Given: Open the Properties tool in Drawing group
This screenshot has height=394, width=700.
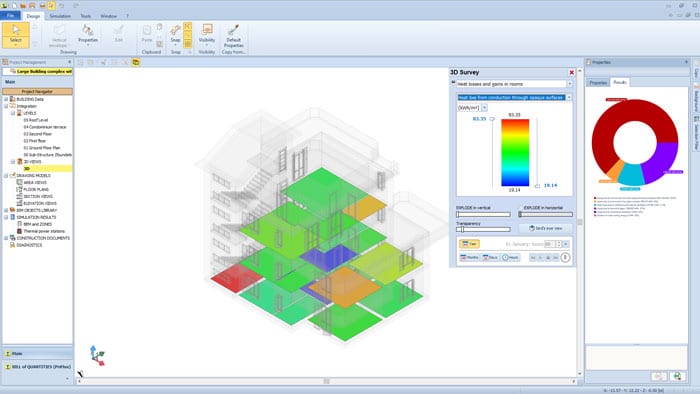Looking at the screenshot, I should 88,35.
